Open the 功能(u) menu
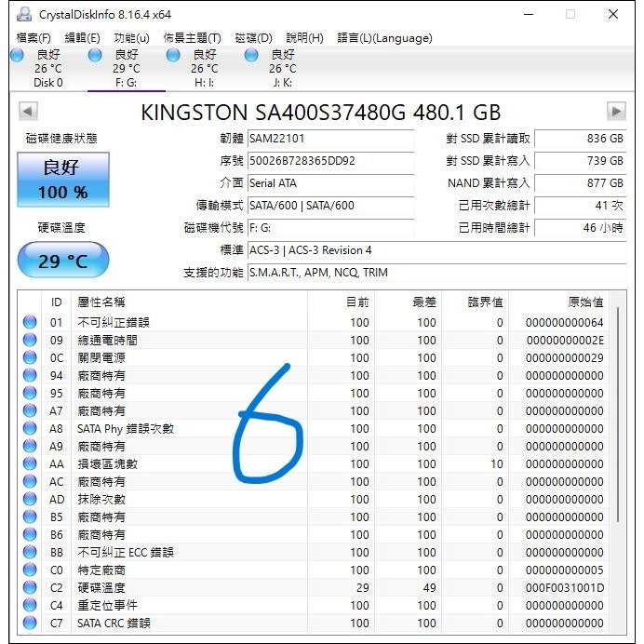644x644 pixels. (131, 38)
